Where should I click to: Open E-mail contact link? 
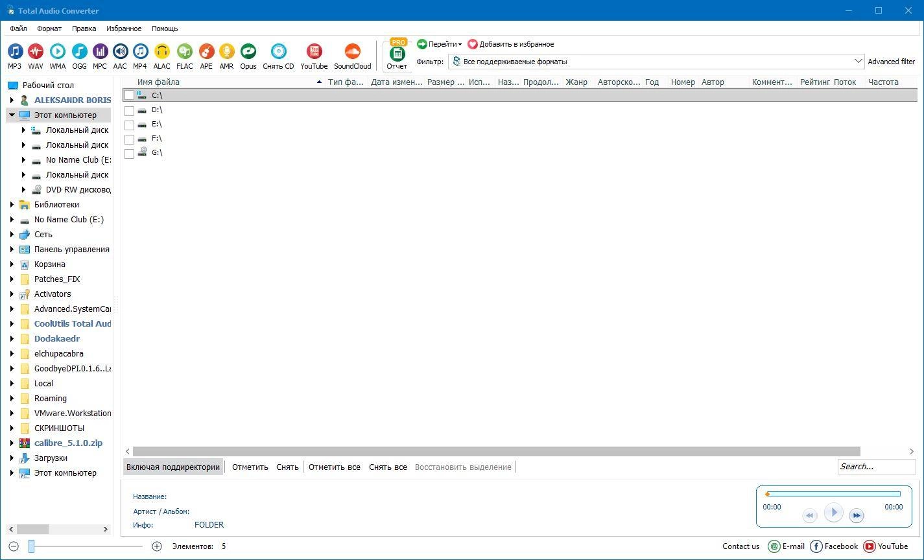click(x=787, y=546)
